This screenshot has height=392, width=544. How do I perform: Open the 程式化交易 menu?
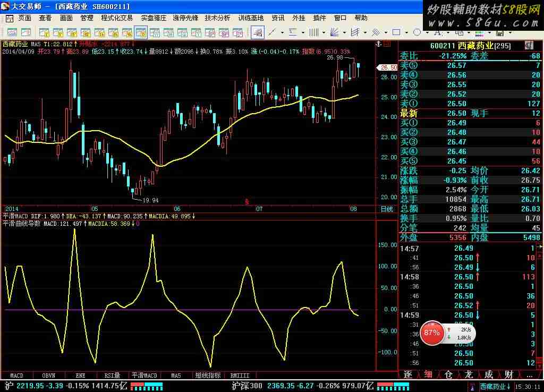(x=116, y=18)
